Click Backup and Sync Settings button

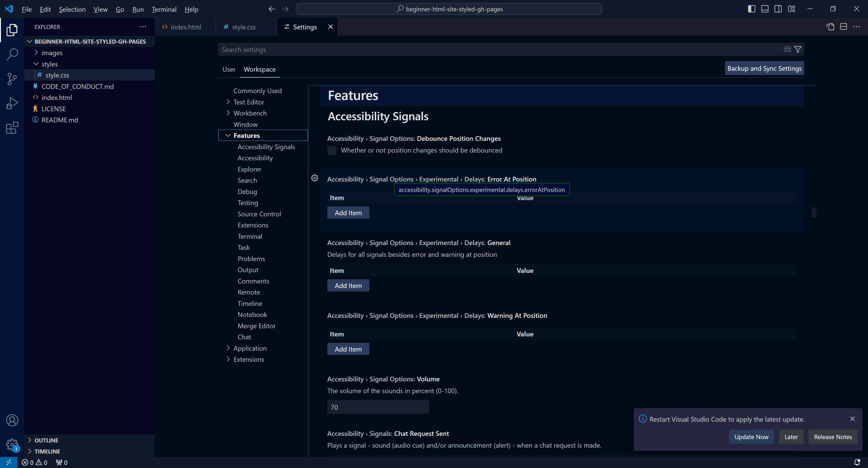[764, 68]
